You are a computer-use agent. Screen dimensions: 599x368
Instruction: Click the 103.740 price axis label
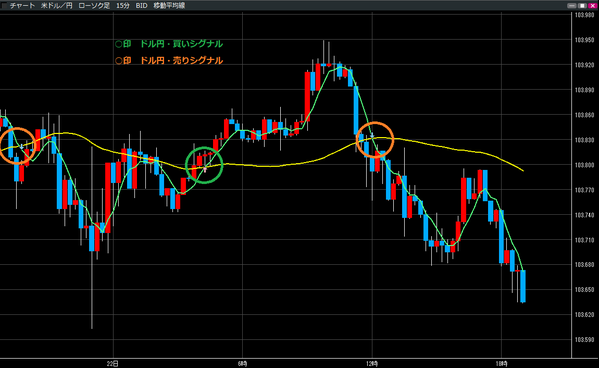point(584,215)
